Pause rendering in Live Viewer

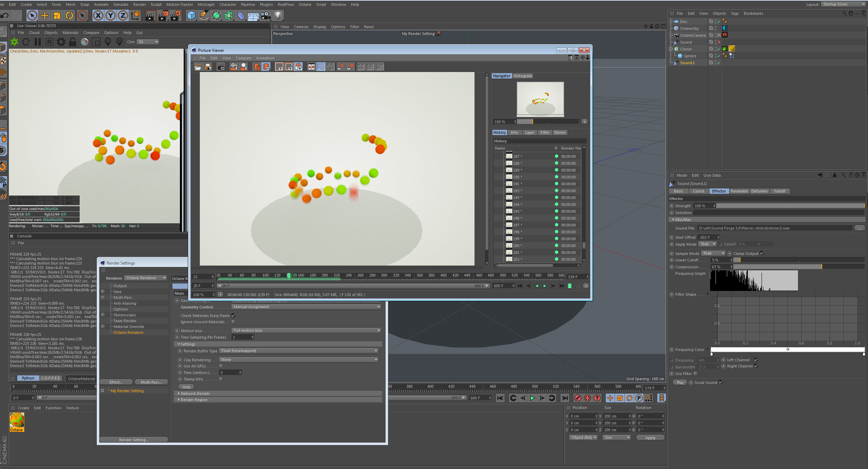pyautogui.click(x=38, y=42)
